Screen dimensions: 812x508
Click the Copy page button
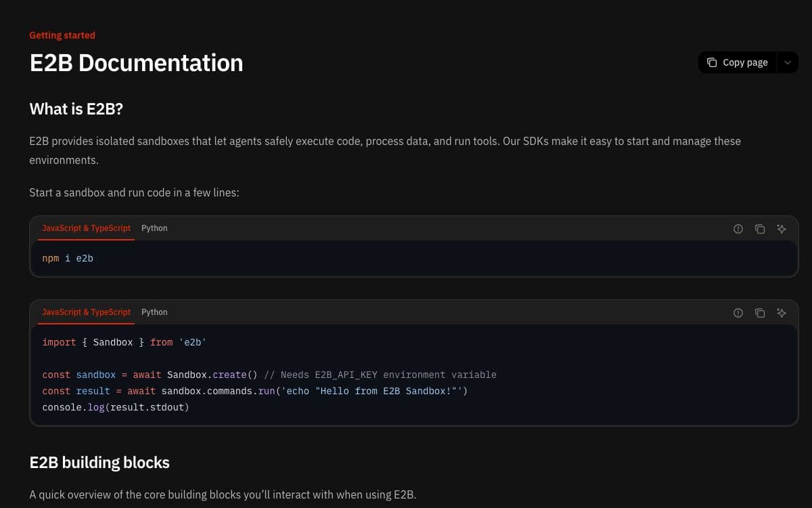coord(738,62)
